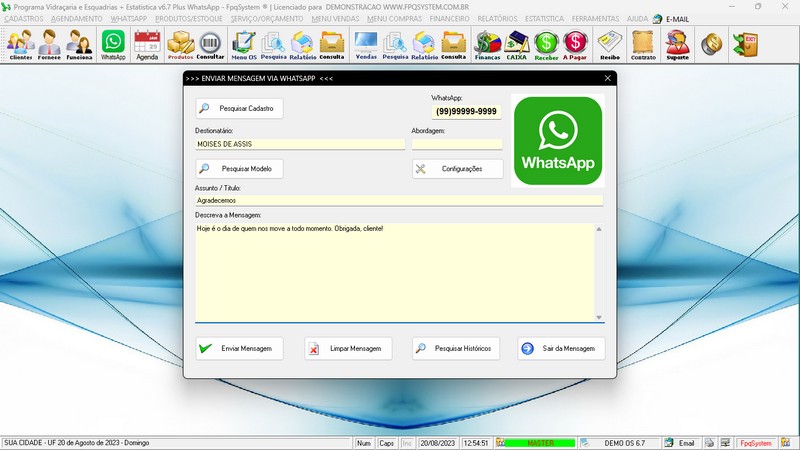Open the CAIXA icon
Image resolution: width=800 pixels, height=450 pixels.
pyautogui.click(x=516, y=45)
